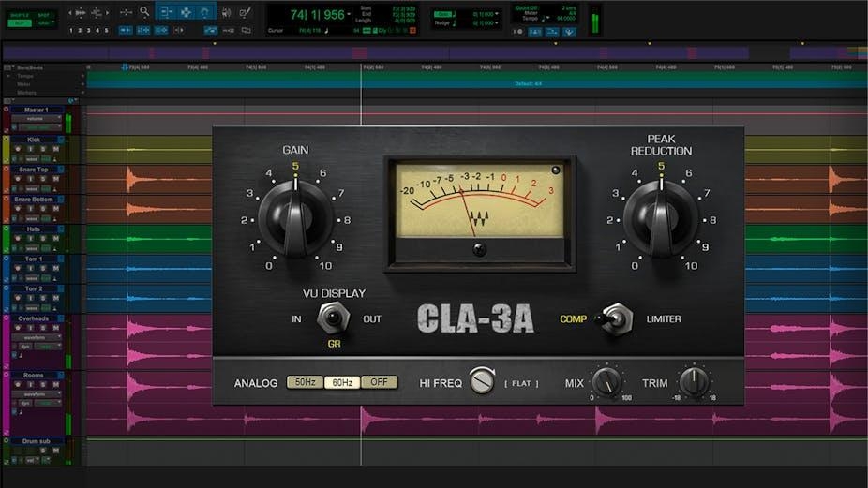Image resolution: width=868 pixels, height=488 pixels.
Task: Select the Snare Top track name
Action: [35, 169]
